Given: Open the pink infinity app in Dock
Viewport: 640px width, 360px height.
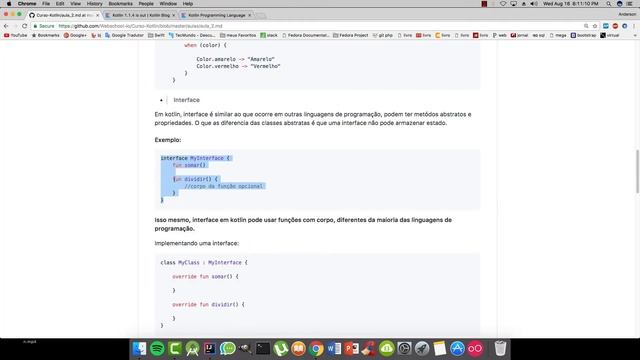Looking at the screenshot, I should coord(475,349).
